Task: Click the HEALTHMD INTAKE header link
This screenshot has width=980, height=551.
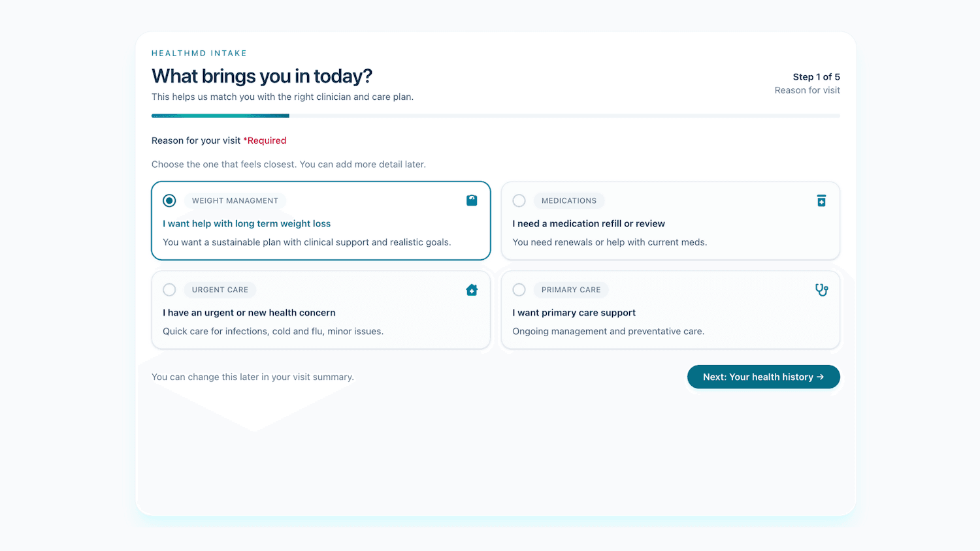Action: pos(199,53)
